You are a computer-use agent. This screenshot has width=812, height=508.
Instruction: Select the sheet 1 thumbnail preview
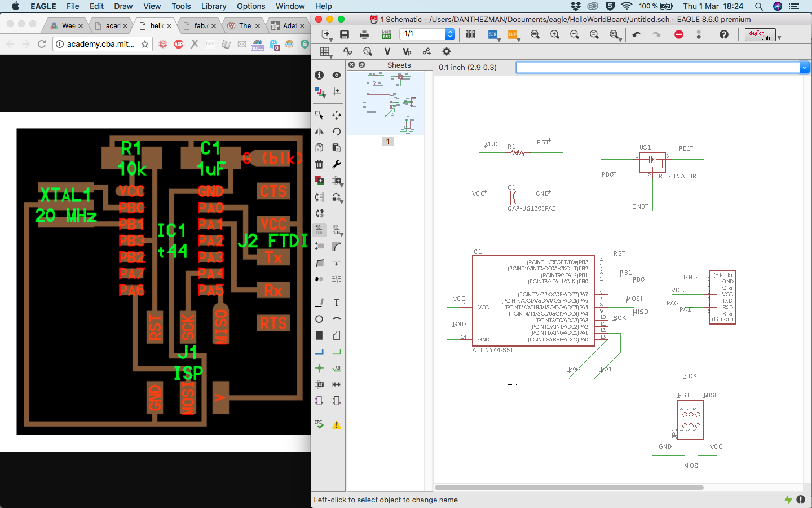pyautogui.click(x=386, y=103)
